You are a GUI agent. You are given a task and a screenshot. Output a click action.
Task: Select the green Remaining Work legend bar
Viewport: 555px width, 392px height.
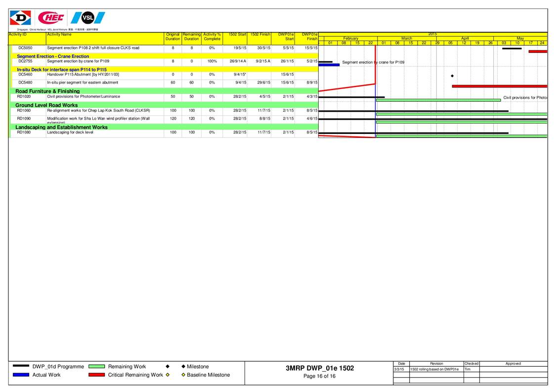[x=97, y=366]
